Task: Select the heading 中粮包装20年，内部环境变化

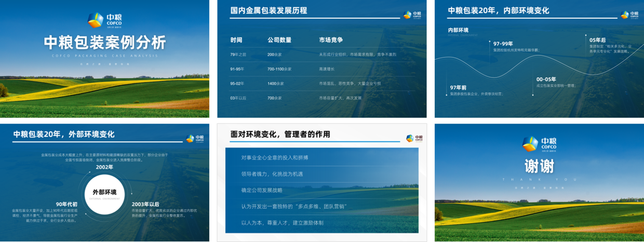Action: click(499, 10)
